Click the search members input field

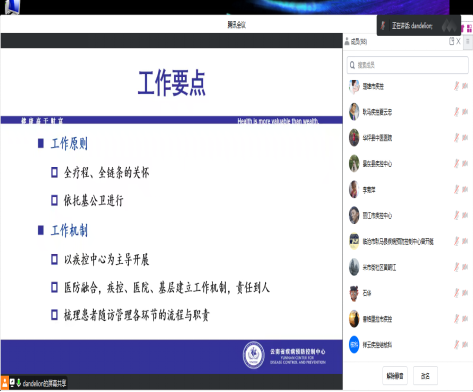pos(408,65)
